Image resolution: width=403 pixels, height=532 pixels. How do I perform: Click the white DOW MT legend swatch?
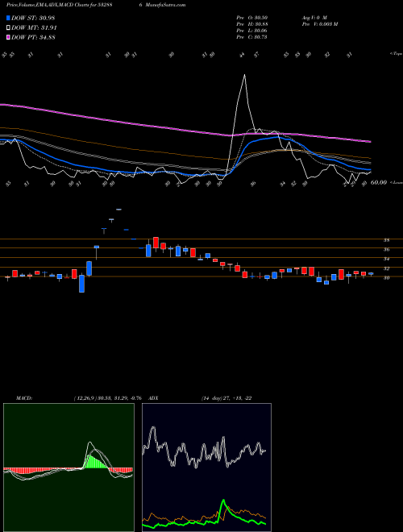click(9, 28)
